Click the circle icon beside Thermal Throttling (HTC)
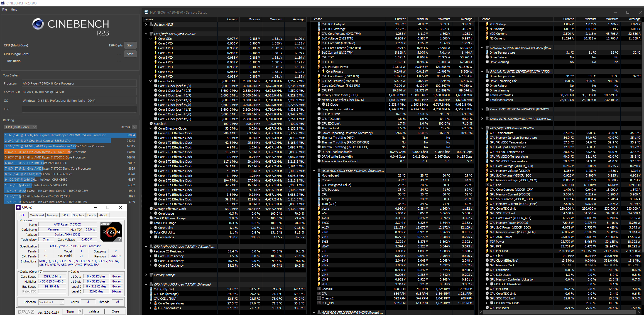Viewport: 644px width, 315px height. click(319, 138)
